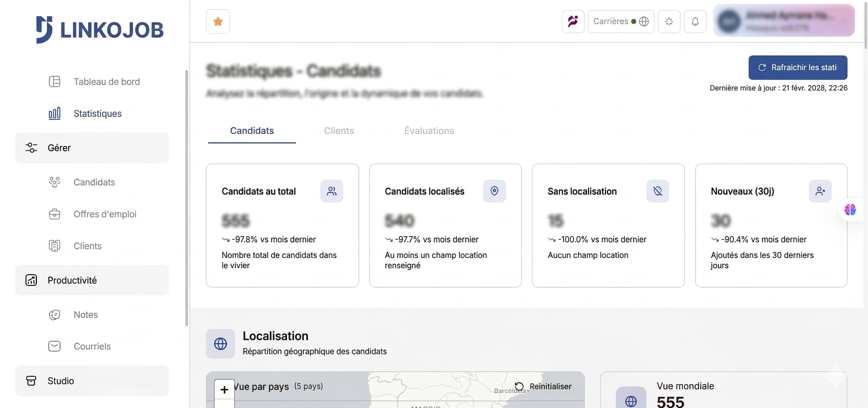Viewport: 868px width, 408px height.
Task: Toggle the sun theme mode button
Action: [669, 21]
